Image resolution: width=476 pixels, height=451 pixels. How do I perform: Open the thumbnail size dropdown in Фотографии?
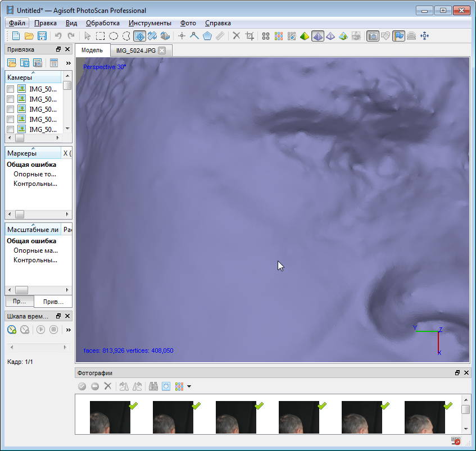click(189, 386)
